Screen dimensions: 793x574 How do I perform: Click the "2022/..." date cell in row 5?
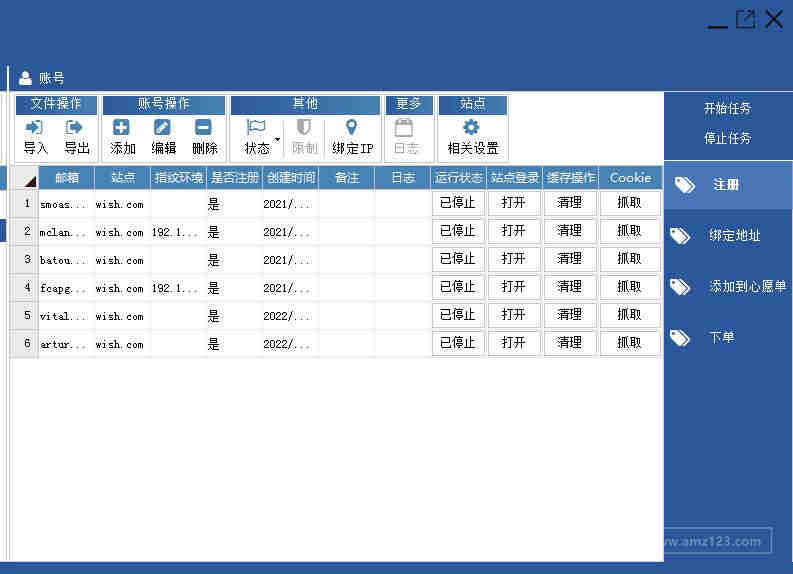291,316
